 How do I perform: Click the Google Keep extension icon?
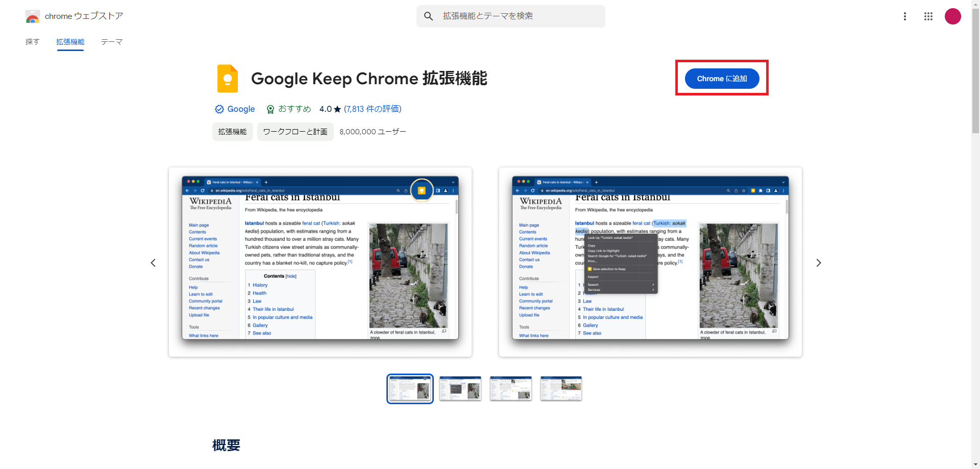(x=228, y=79)
